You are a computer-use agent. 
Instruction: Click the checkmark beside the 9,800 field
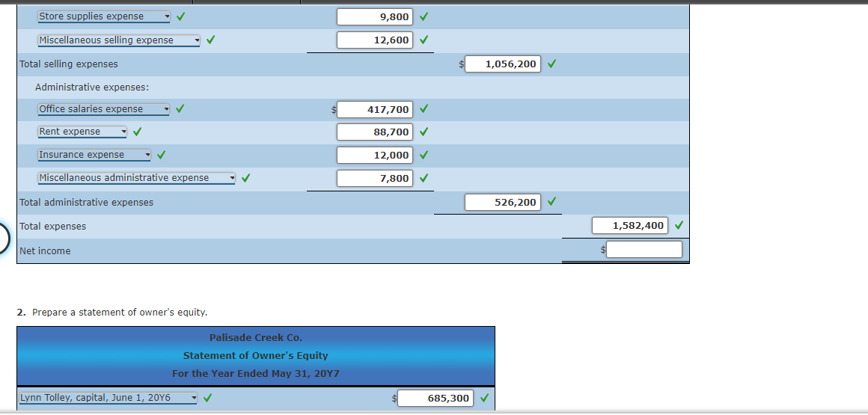coord(424,16)
